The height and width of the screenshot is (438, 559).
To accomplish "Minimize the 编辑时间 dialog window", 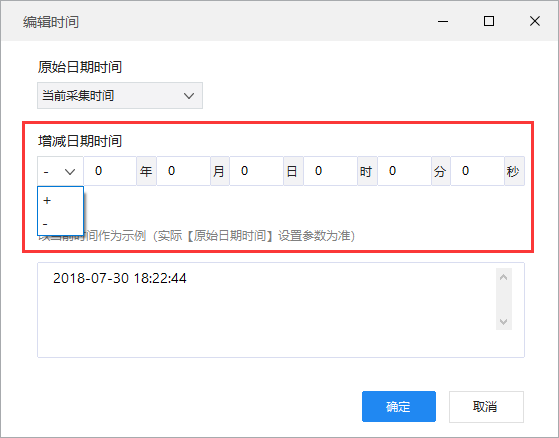I will pyautogui.click(x=443, y=21).
